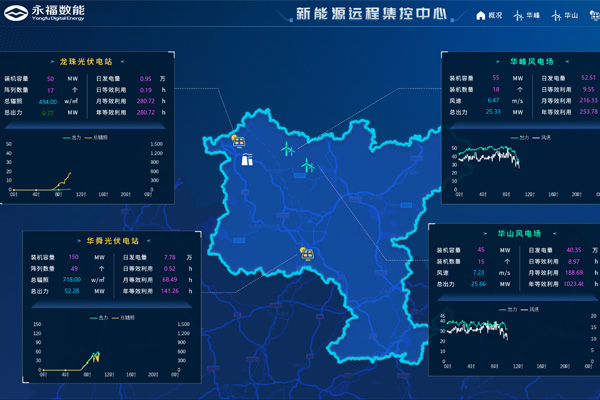Toggle 风速 legend in 华峰风电场 chart

[x=541, y=137]
